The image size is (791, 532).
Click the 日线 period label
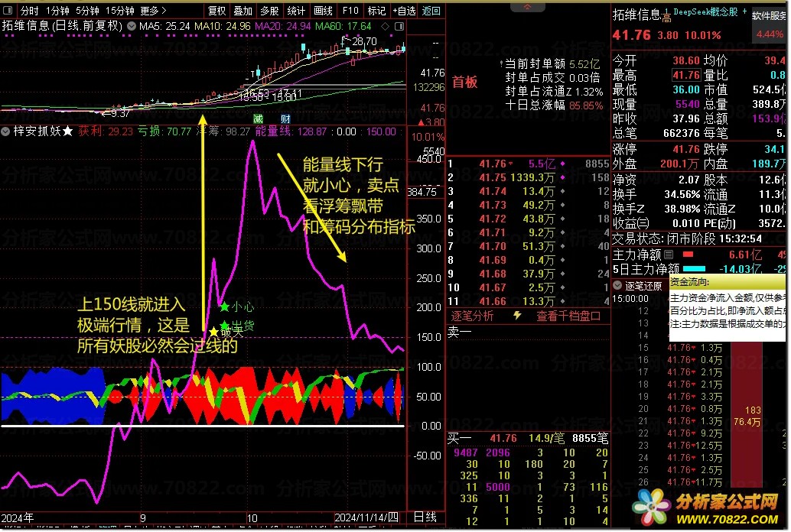pyautogui.click(x=425, y=517)
